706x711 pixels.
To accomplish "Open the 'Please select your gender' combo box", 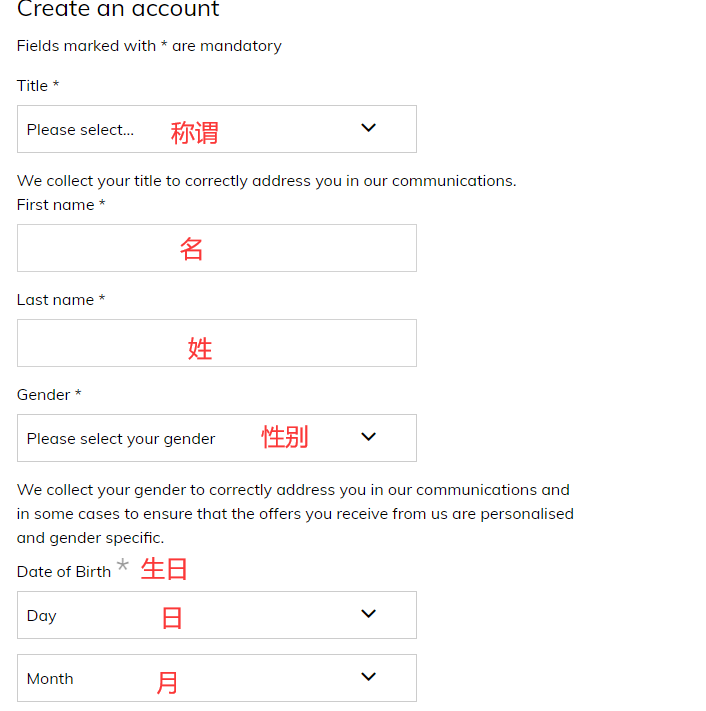I will point(121,439).
